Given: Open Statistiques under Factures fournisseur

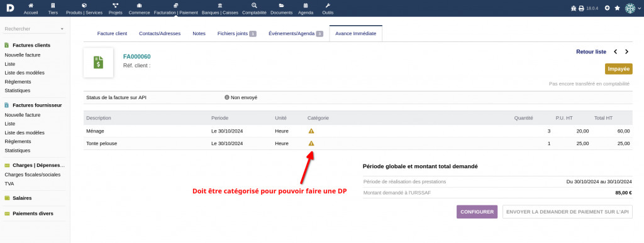Looking at the screenshot, I should click(x=17, y=151).
